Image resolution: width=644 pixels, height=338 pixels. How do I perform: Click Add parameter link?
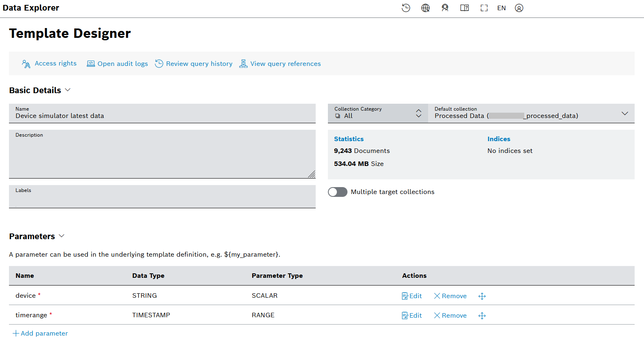coord(40,333)
